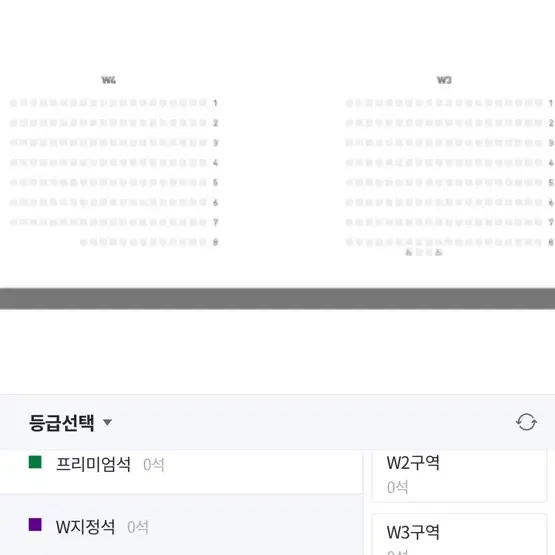Click the purple W지정석 color swatch
This screenshot has width=555, height=555.
(x=35, y=525)
